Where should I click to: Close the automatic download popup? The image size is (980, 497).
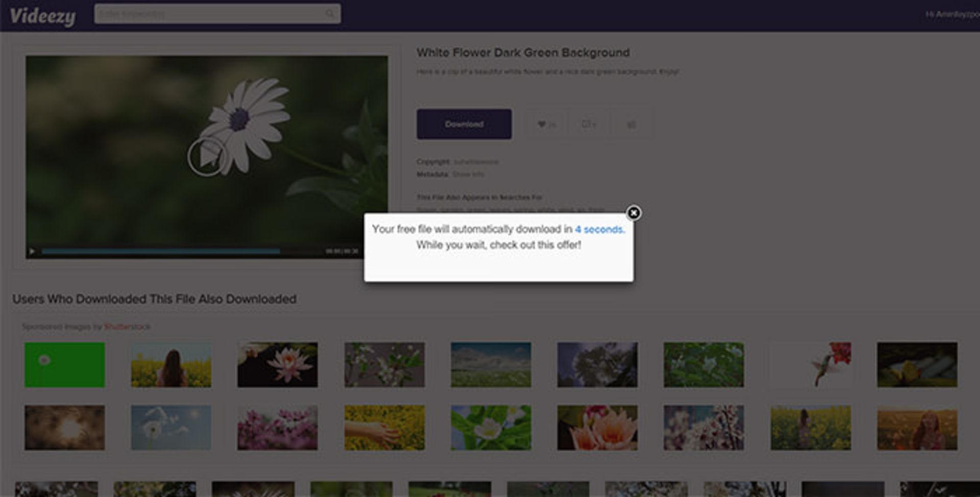(x=633, y=213)
